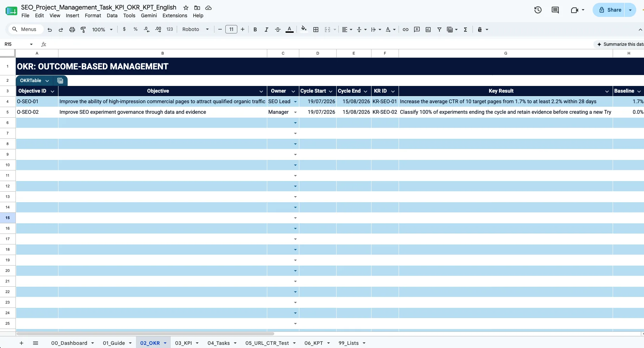Open the Google Sheets home icon
The width and height of the screenshot is (644, 348).
[12, 11]
